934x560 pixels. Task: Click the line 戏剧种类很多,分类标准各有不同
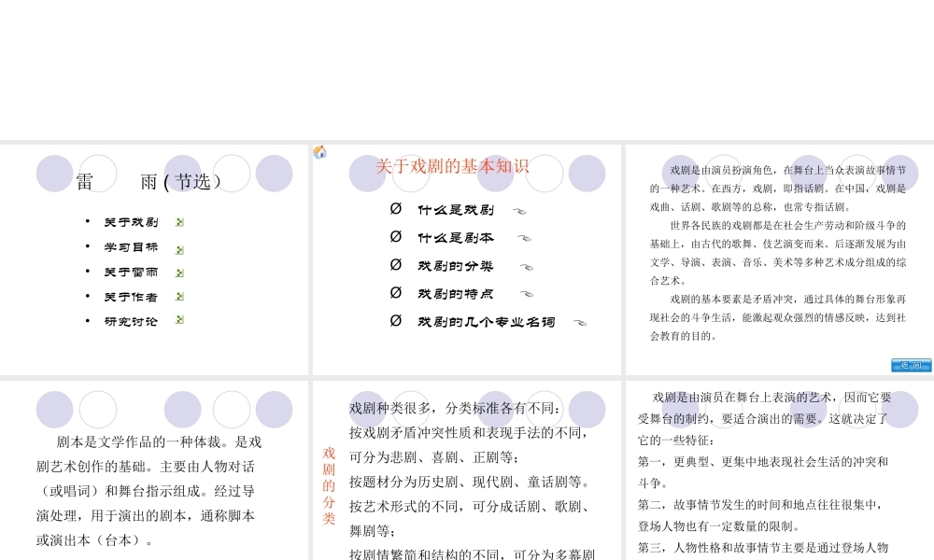point(455,408)
